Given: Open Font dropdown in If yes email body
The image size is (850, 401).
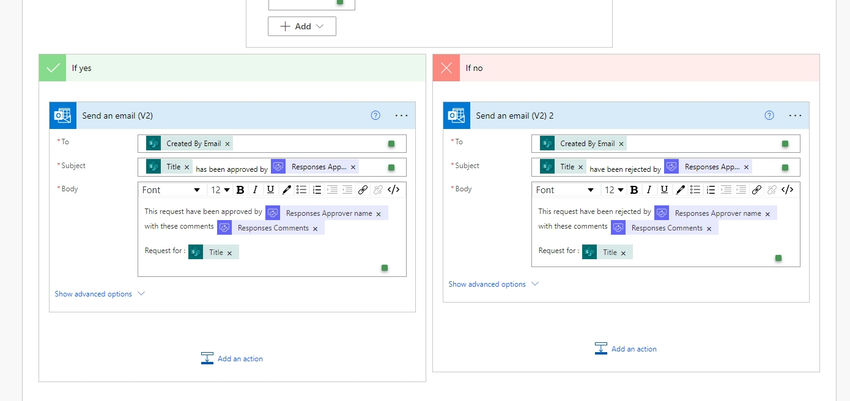Looking at the screenshot, I should 171,190.
